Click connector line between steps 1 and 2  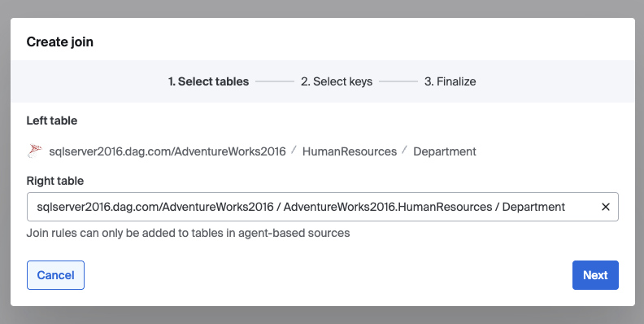pyautogui.click(x=275, y=81)
